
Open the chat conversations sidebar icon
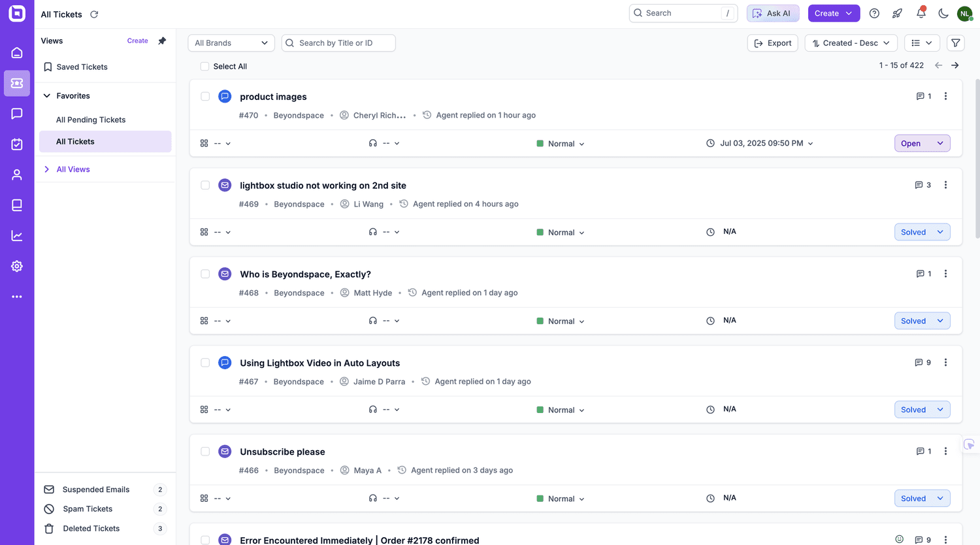tap(17, 114)
